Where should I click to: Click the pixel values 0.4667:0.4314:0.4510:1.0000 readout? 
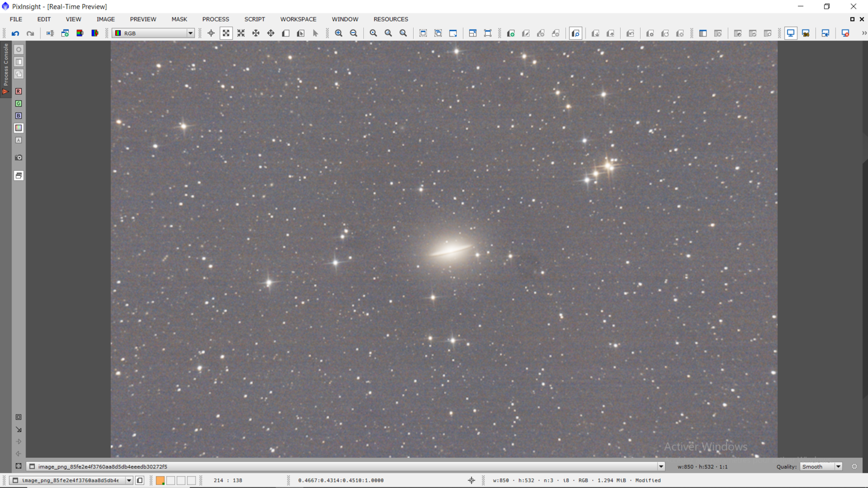[341, 480]
